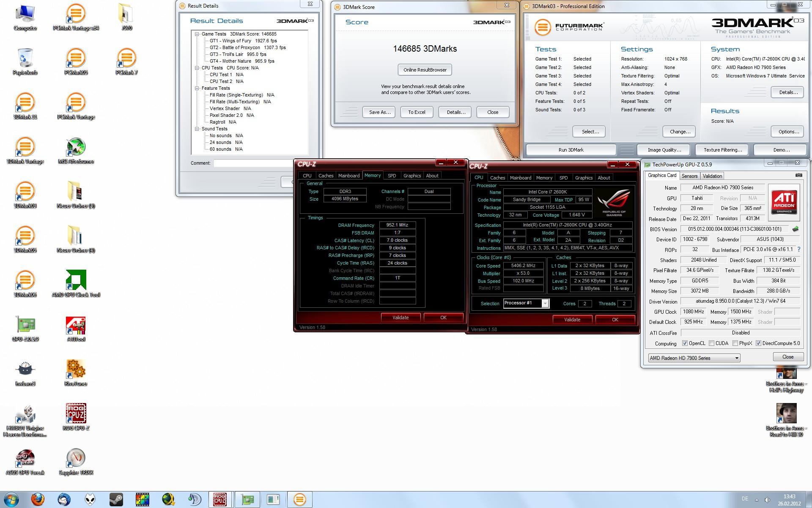Screen dimensions: 812x508
Task: Launch ROG CPU-Z desktop icon
Action: [76, 417]
